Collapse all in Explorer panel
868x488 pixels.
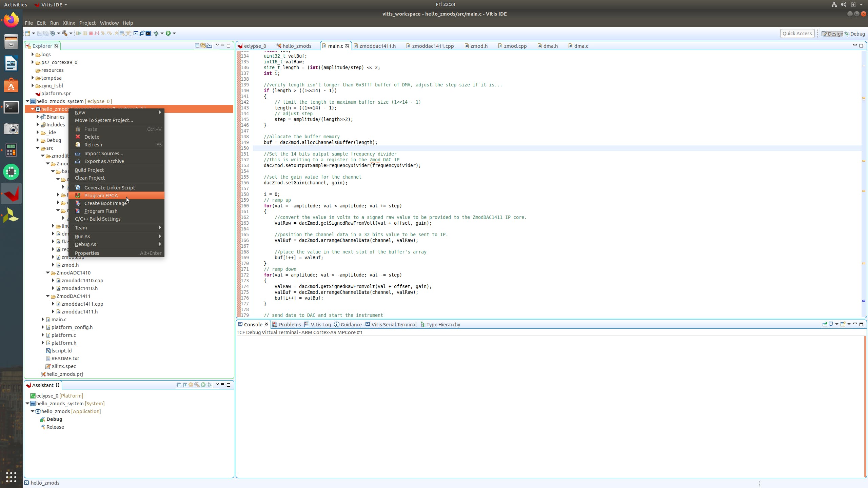(x=197, y=45)
